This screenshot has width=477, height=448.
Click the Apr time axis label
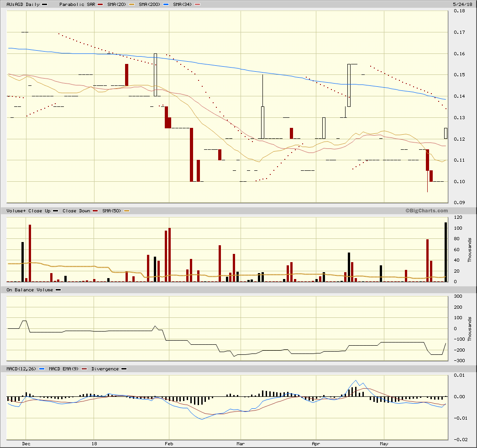click(316, 444)
